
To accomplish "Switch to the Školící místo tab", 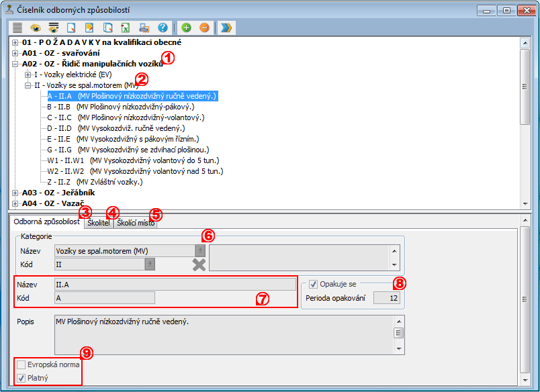I will [136, 223].
